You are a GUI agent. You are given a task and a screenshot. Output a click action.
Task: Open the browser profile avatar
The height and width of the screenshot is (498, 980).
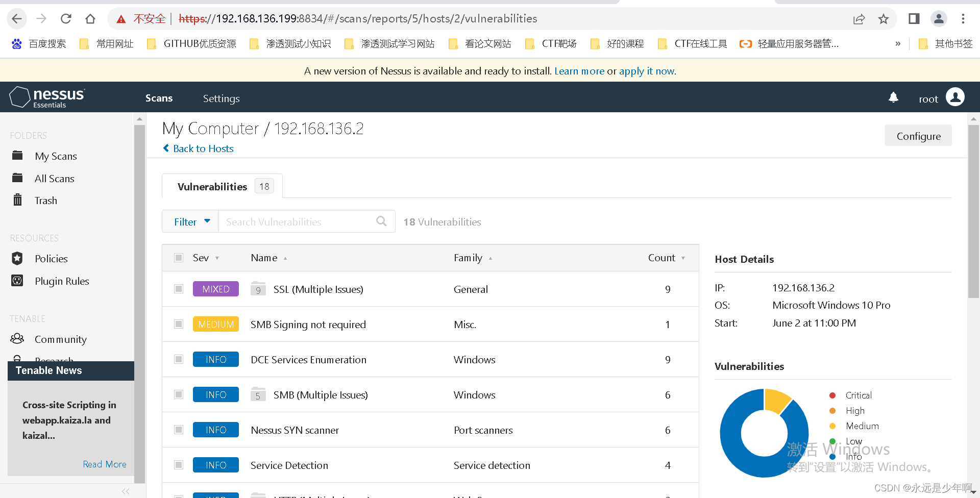939,19
